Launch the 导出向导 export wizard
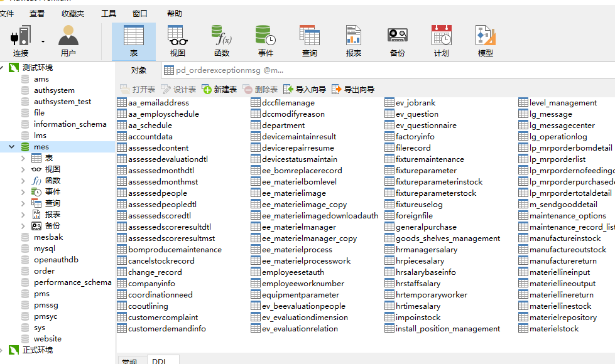This screenshot has width=615, height=364. point(353,89)
